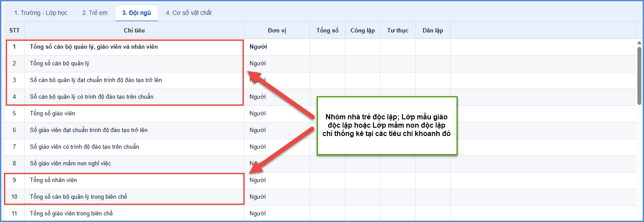Select row Số giáo viên mầm non nghỉ việc
644x222 pixels.
(x=321, y=164)
